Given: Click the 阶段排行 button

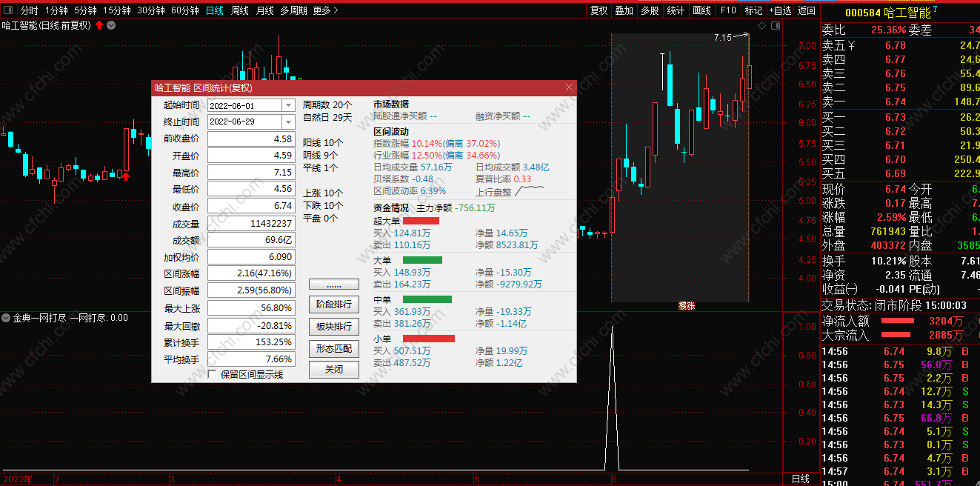Looking at the screenshot, I should pyautogui.click(x=333, y=304).
